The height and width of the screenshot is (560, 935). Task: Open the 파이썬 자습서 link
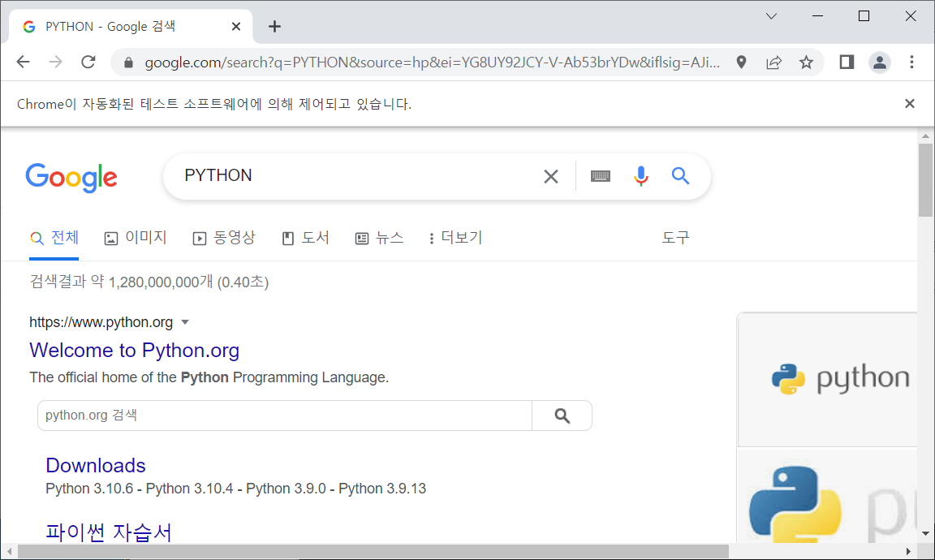click(x=109, y=532)
